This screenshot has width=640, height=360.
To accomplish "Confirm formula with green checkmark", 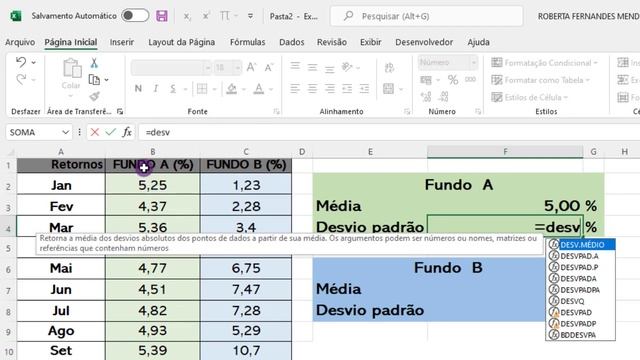I will click(x=110, y=132).
